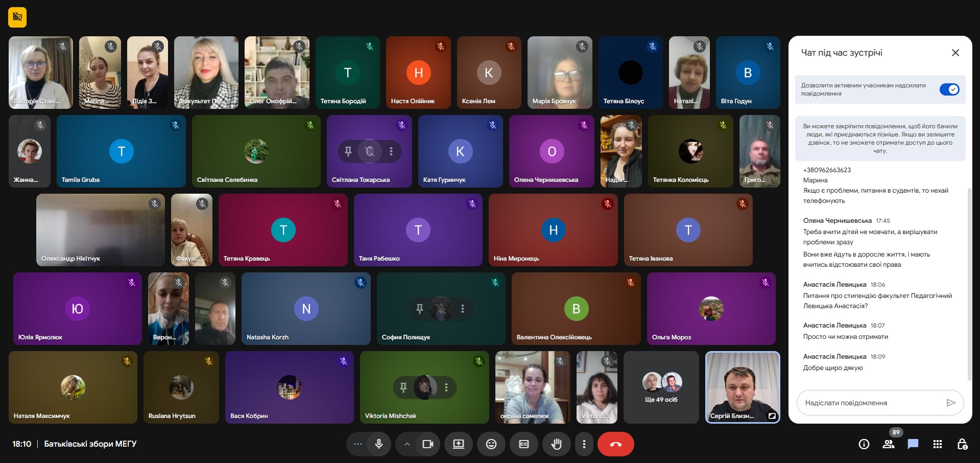Open the activities grid icon

pos(938,444)
